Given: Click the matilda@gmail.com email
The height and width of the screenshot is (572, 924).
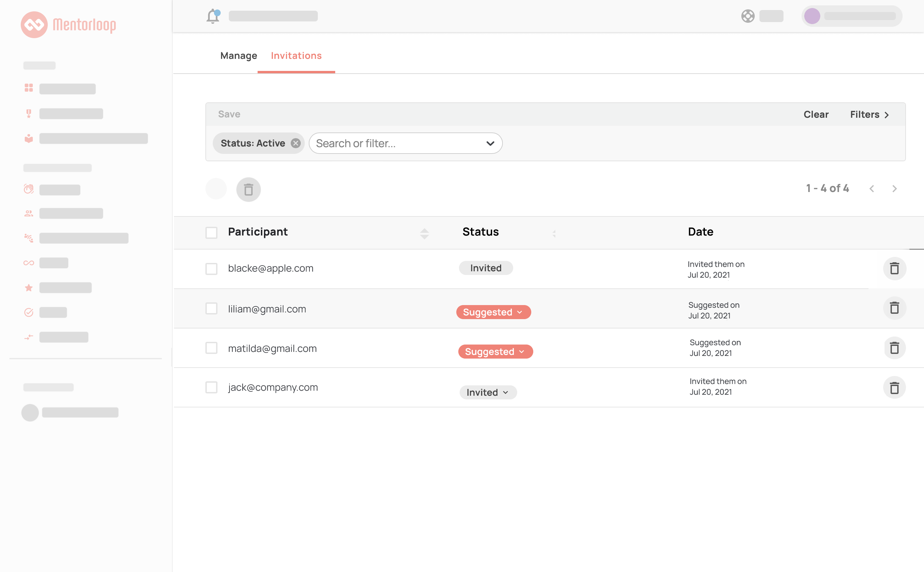Looking at the screenshot, I should click(x=272, y=349).
